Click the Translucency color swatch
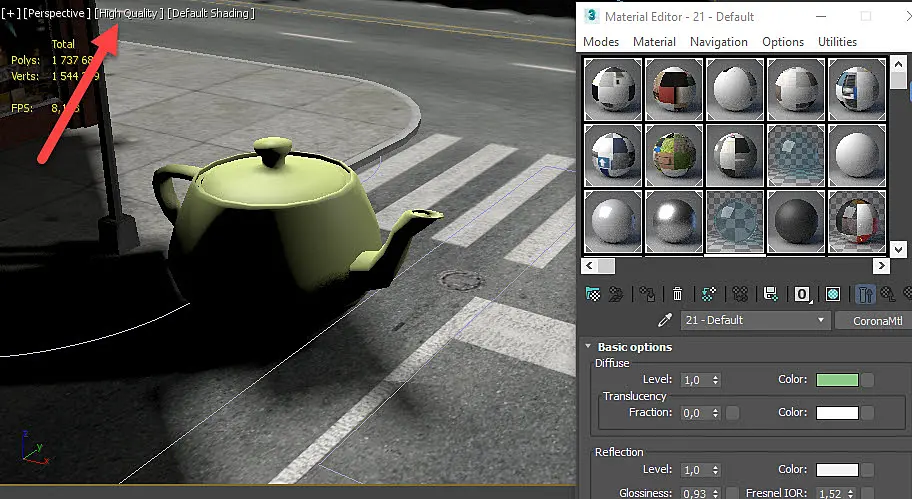This screenshot has height=499, width=912. pos(838,413)
